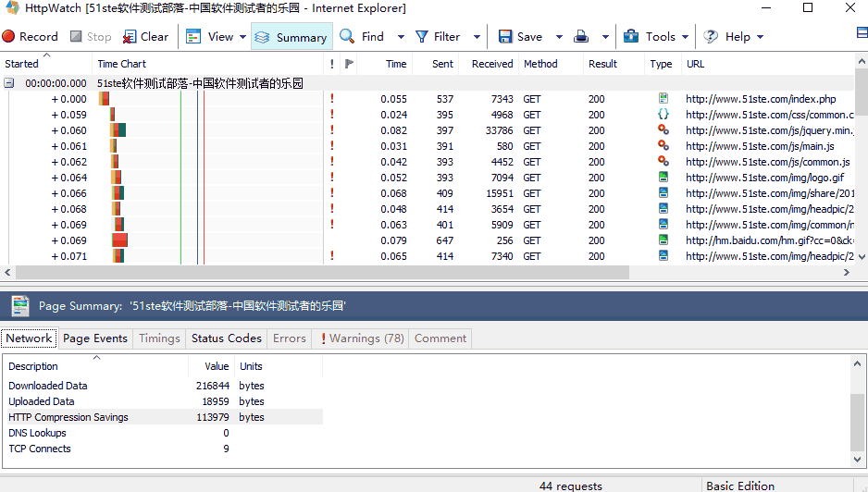
Task: Expand the View dropdown arrow
Action: 243,37
